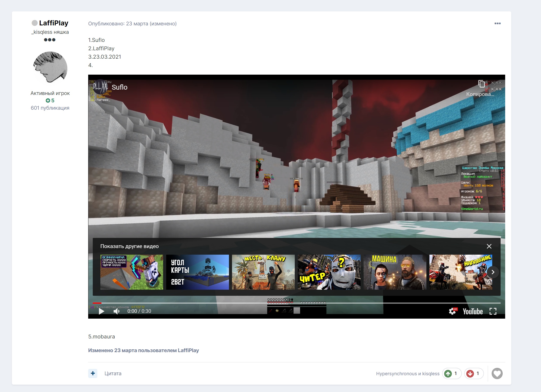Screen dimensions: 541x392
Task: Open 601 публикация posts count
Action: point(50,108)
